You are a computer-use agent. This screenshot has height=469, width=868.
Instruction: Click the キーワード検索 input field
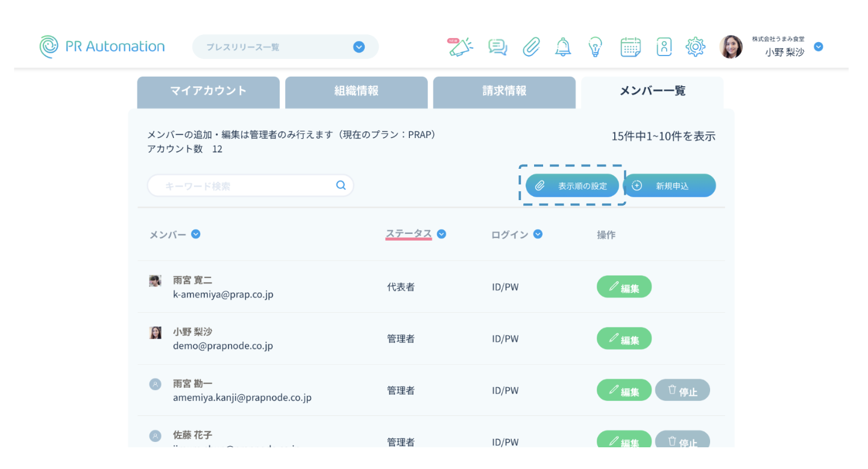coord(241,186)
